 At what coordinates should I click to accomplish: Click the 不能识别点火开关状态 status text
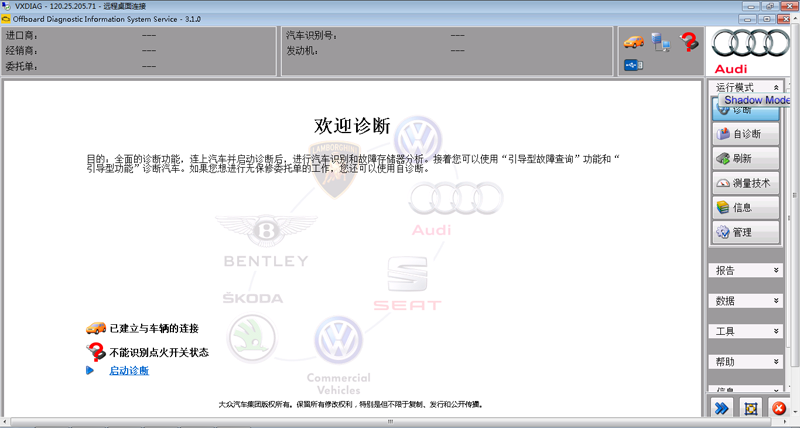tap(159, 353)
